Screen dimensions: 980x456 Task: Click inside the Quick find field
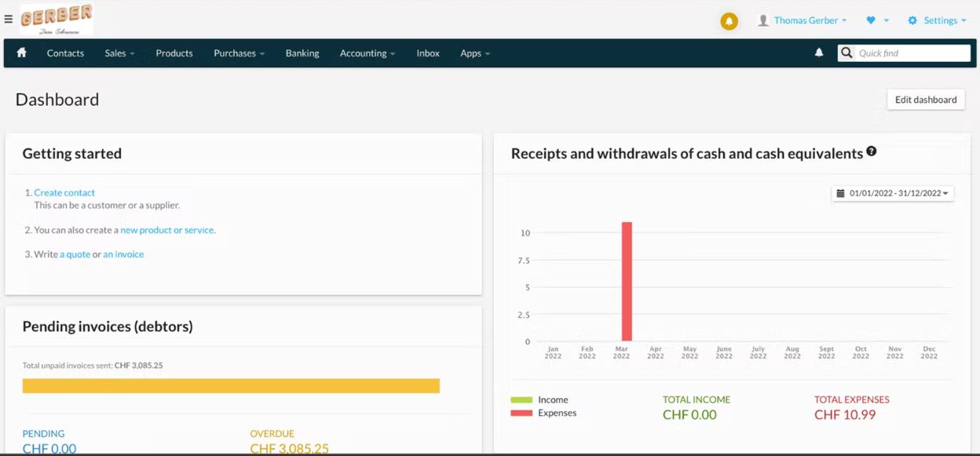911,52
